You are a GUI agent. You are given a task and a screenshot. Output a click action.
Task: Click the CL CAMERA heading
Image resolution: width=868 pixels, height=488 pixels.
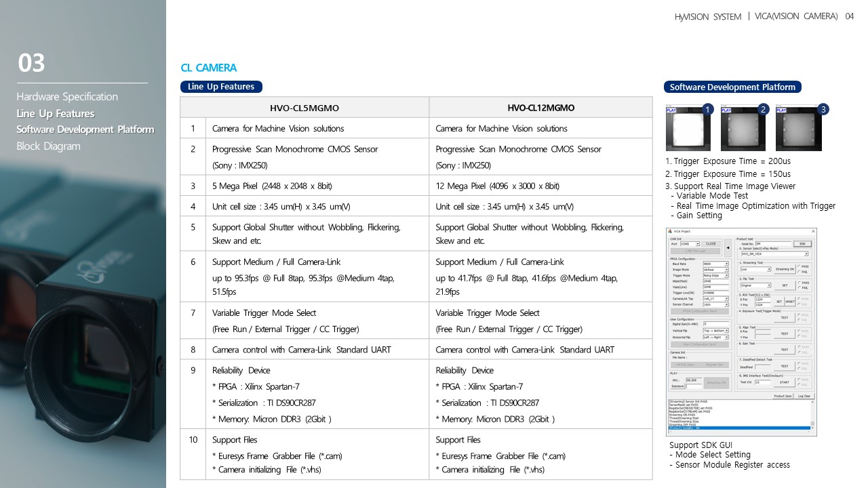(x=209, y=68)
